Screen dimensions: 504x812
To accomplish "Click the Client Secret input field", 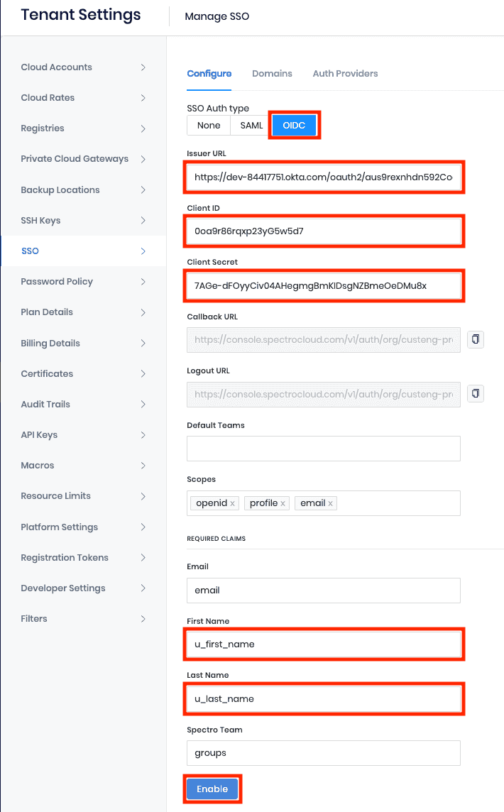I will click(x=323, y=286).
